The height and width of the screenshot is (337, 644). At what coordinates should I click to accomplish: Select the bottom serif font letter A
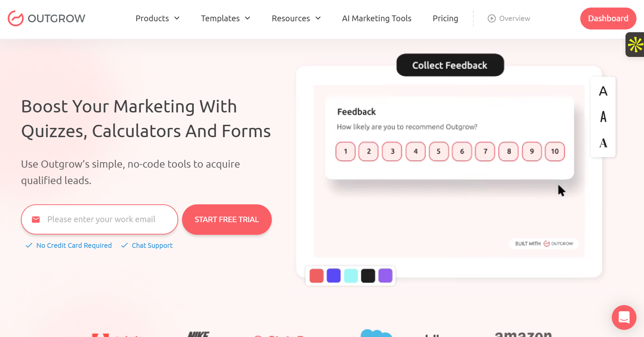603,143
